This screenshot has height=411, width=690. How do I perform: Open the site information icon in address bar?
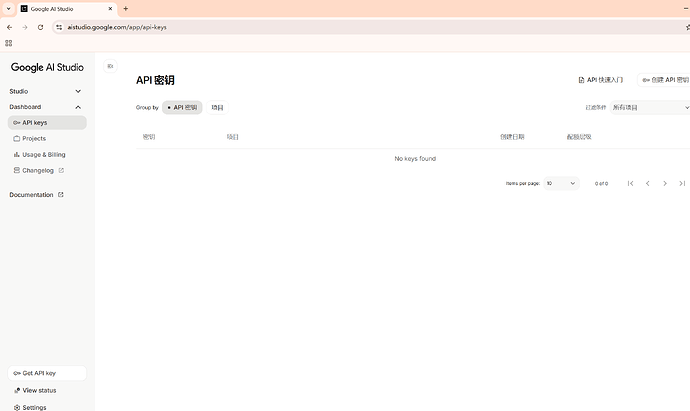point(59,27)
